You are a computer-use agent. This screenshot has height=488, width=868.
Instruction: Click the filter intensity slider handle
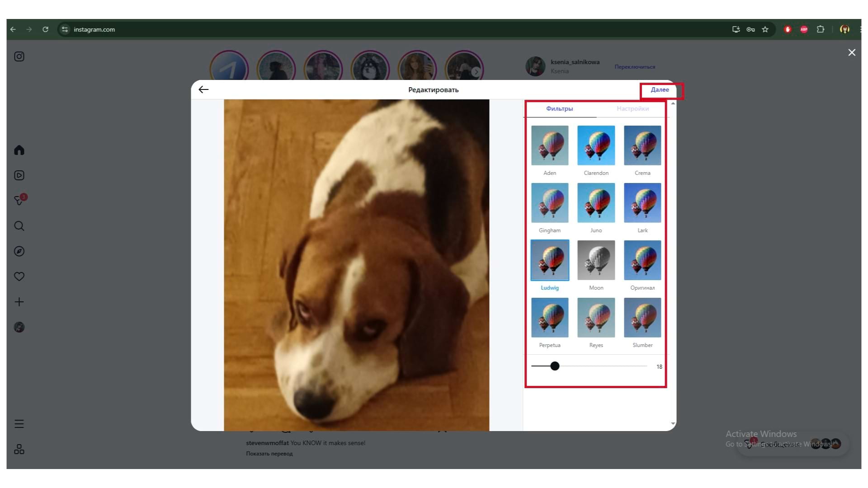click(555, 366)
